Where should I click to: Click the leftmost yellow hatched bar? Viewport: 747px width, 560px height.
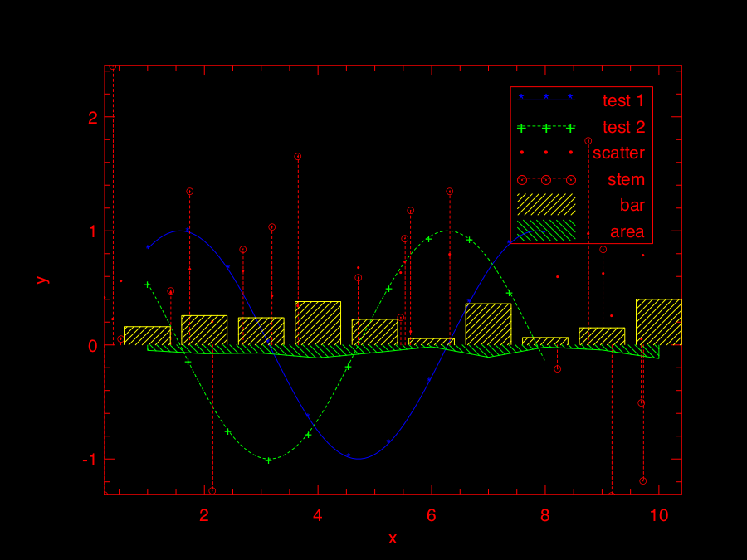(147, 335)
